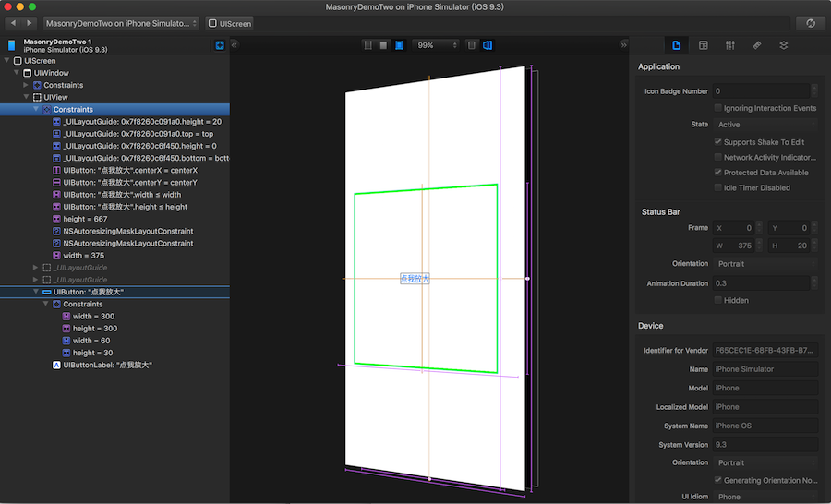Collapse the UIButton's Constraints node
This screenshot has width=831, height=504.
pyautogui.click(x=45, y=305)
